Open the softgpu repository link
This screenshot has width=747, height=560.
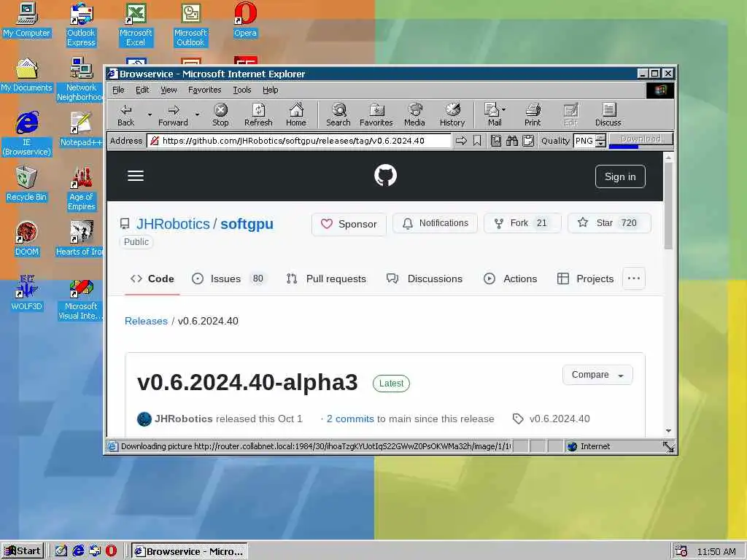point(247,224)
